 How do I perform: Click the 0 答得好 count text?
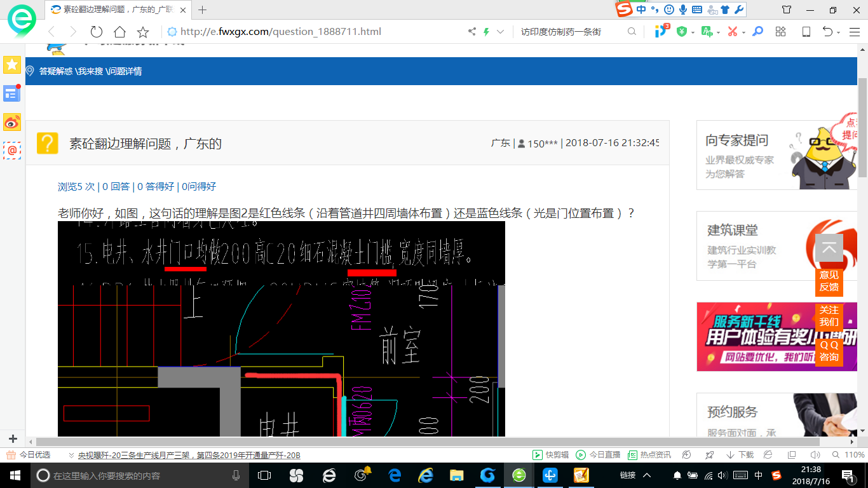pos(156,186)
